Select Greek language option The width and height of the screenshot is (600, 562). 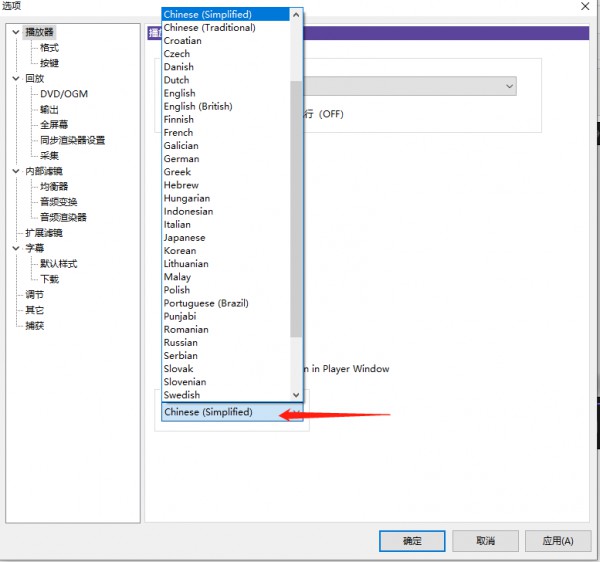click(x=226, y=172)
